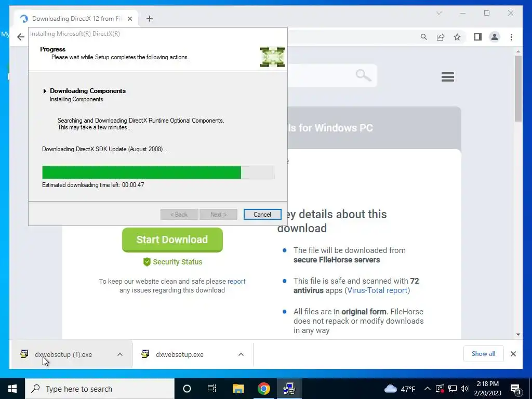Click the green shield Security Status icon
The image size is (532, 399).
pos(147,262)
